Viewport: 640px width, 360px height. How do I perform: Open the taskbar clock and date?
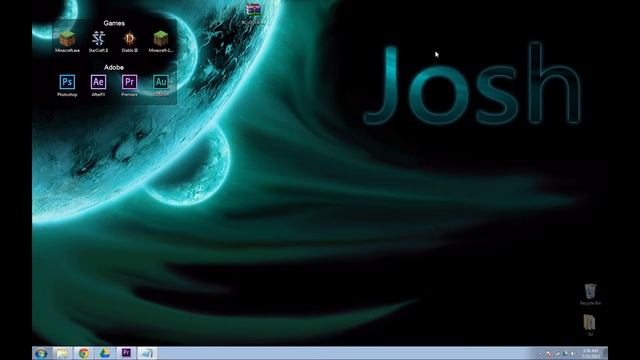click(591, 353)
